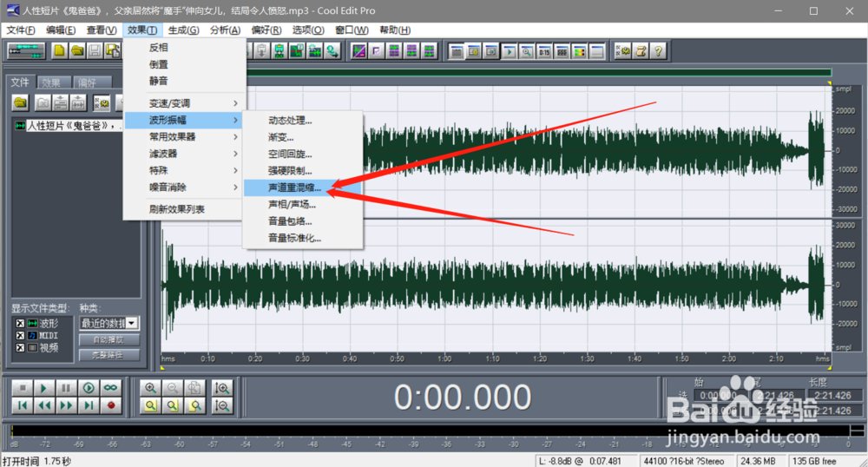Image resolution: width=868 pixels, height=467 pixels.
Task: Click the 44100 16-bit Stereo status entry
Action: [x=687, y=460]
